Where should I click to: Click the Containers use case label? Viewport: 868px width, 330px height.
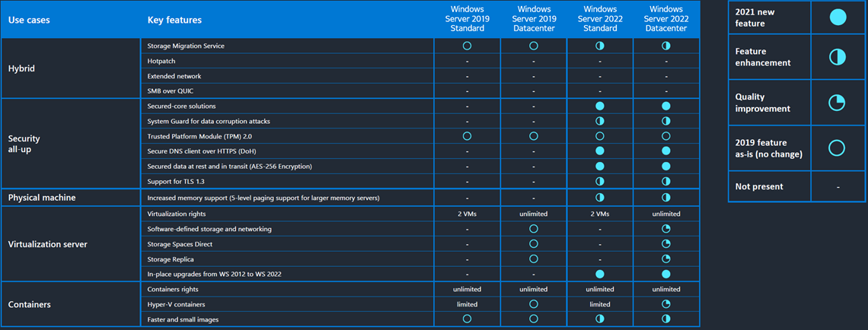point(29,304)
